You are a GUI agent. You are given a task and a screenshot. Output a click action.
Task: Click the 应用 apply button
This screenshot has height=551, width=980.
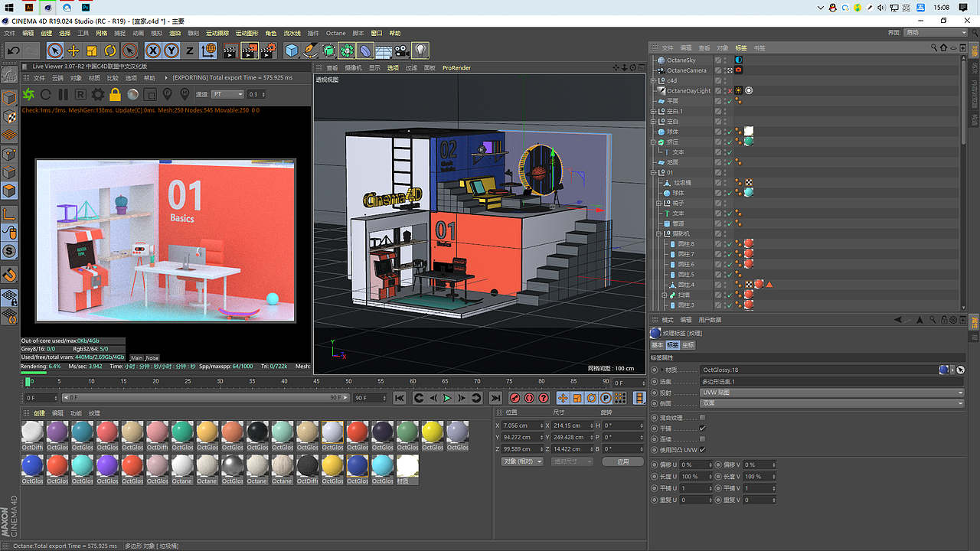622,461
